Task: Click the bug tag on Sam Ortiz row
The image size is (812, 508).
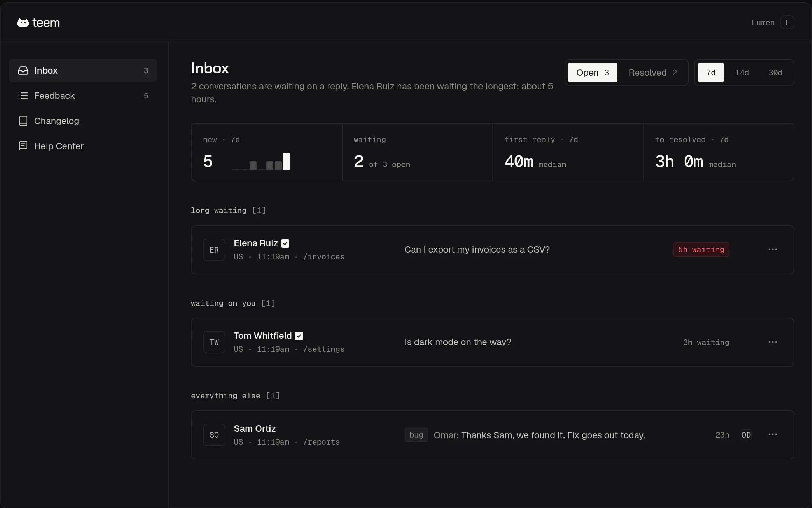Action: 416,435
